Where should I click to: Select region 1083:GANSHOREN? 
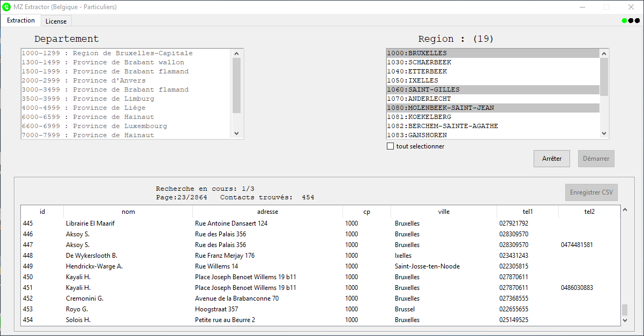click(x=493, y=135)
